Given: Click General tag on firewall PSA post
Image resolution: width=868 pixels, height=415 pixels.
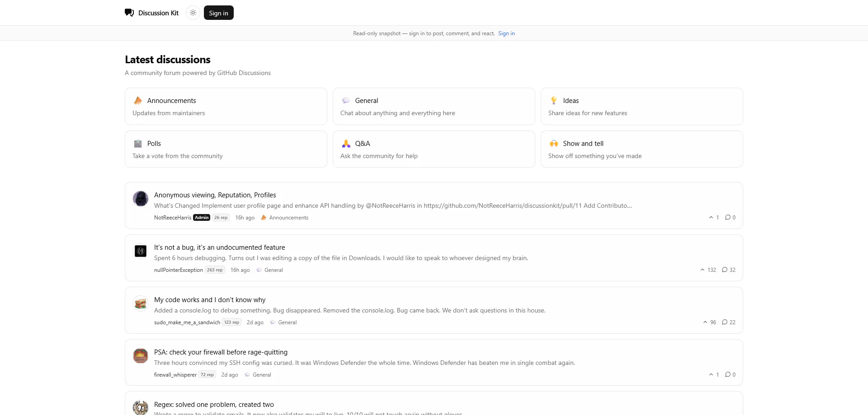Looking at the screenshot, I should (x=258, y=375).
